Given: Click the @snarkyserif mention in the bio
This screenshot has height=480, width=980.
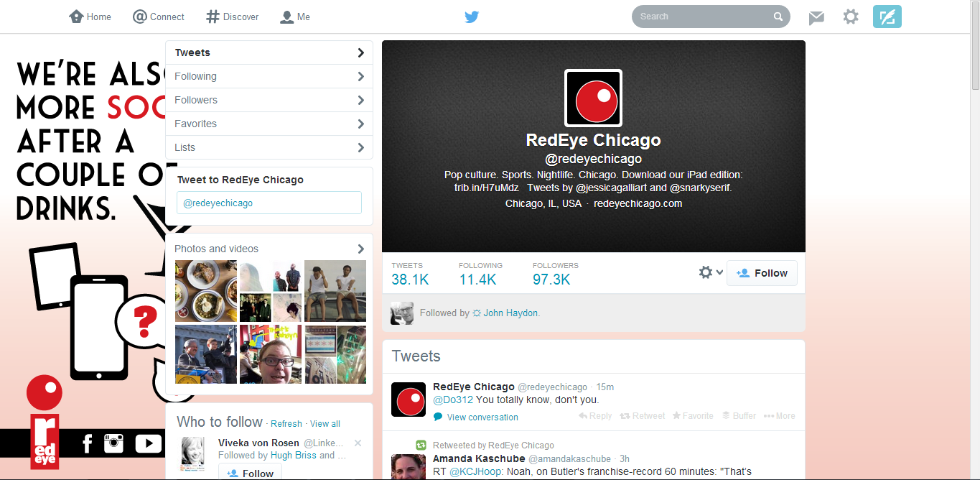Looking at the screenshot, I should pos(699,188).
